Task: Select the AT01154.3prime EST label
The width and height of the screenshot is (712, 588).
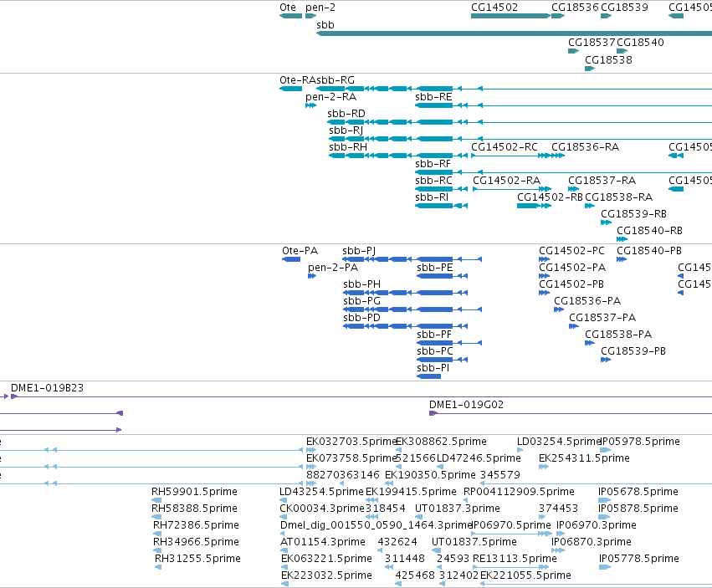Action: (x=323, y=542)
